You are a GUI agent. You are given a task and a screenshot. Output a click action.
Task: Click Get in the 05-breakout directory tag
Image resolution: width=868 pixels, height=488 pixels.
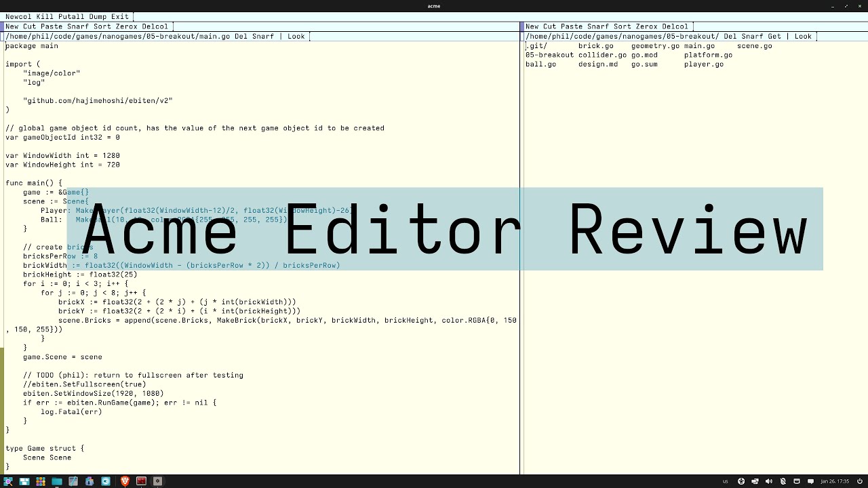pyautogui.click(x=774, y=36)
